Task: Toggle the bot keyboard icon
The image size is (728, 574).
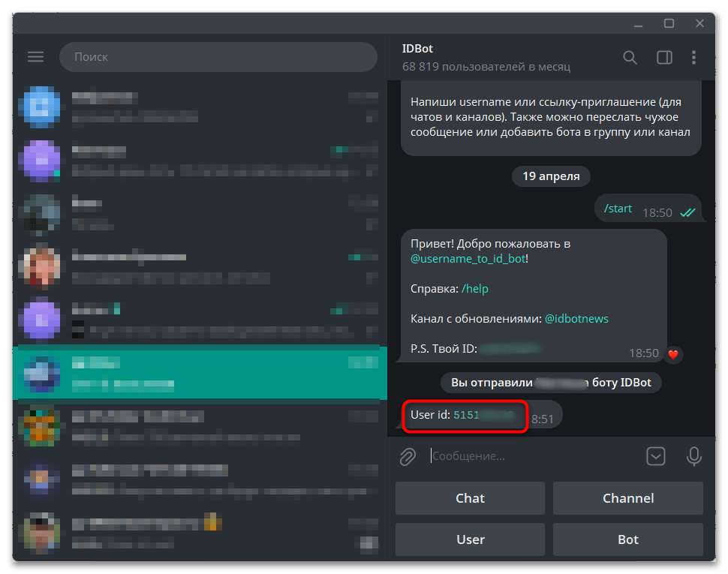Action: coord(655,456)
